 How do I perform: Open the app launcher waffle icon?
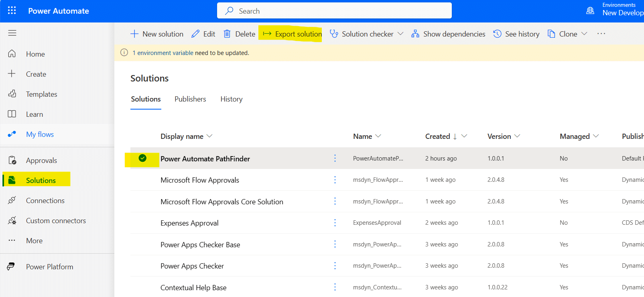12,11
